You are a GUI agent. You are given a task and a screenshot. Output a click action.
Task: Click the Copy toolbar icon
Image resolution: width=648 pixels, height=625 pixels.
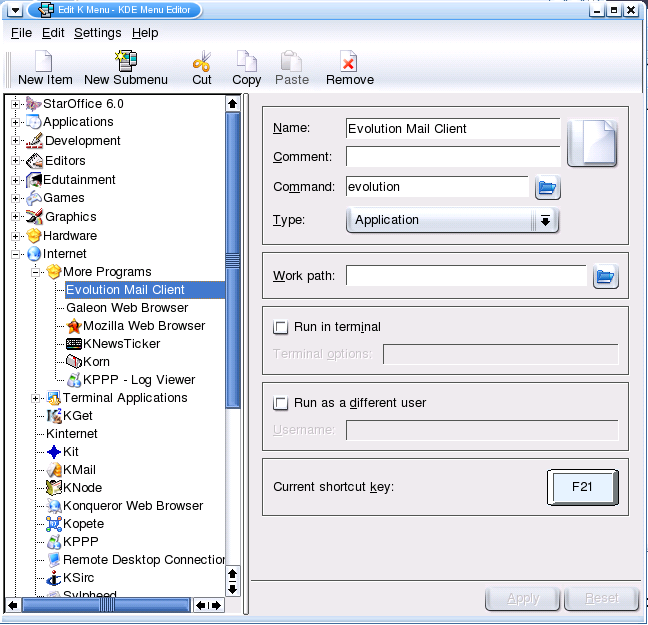tap(246, 62)
